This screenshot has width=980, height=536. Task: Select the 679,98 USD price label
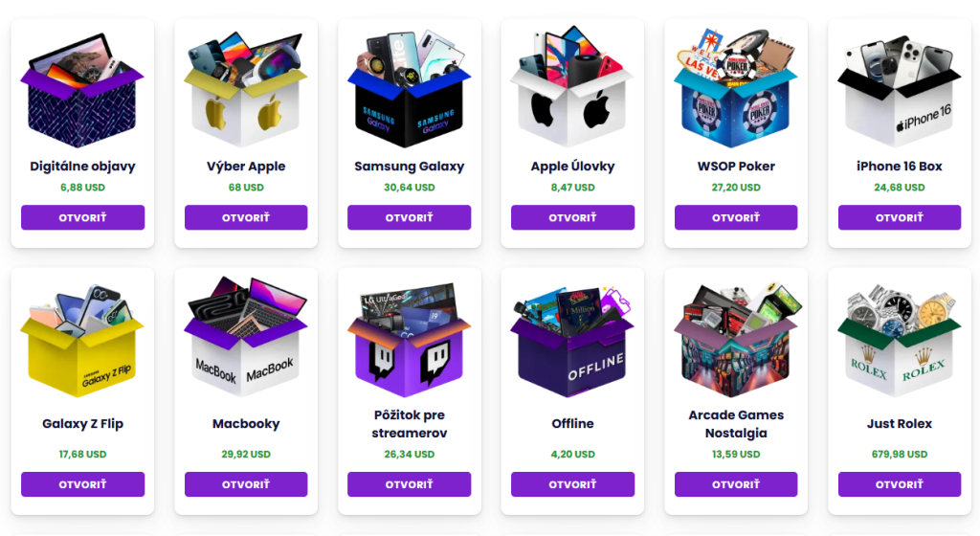900,454
